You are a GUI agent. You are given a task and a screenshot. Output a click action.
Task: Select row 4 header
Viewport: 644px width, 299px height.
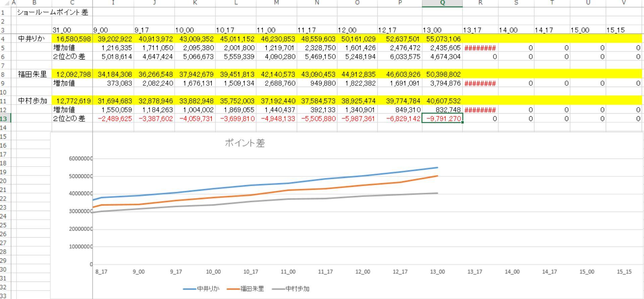(5, 39)
